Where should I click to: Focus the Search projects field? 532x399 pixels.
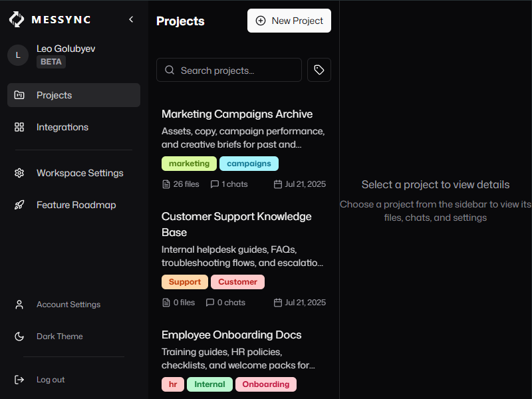(229, 70)
